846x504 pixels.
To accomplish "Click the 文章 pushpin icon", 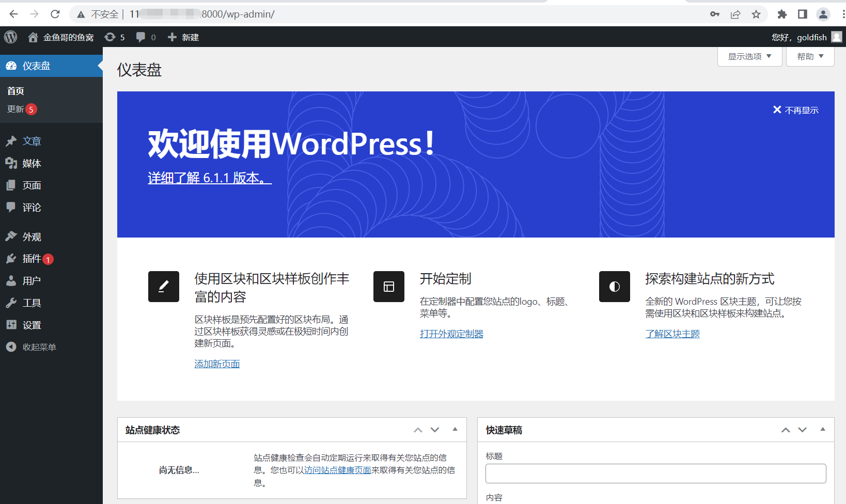I will pyautogui.click(x=11, y=141).
